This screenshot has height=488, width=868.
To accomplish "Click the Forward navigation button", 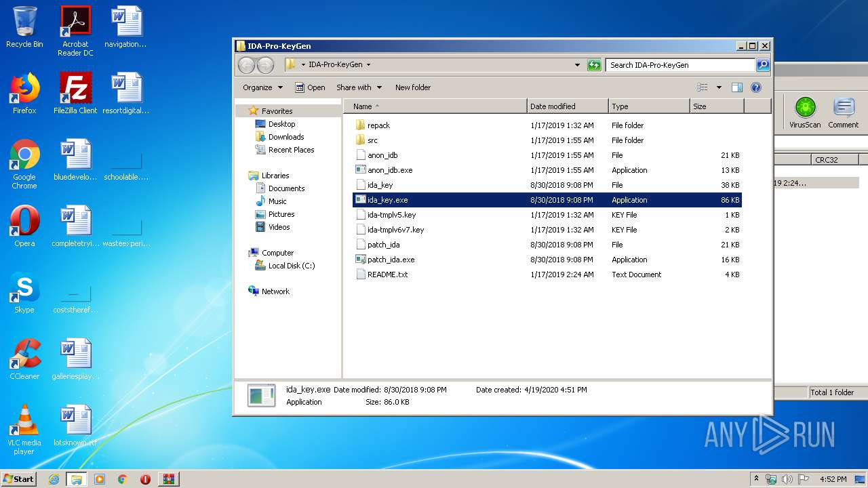I will coord(266,65).
